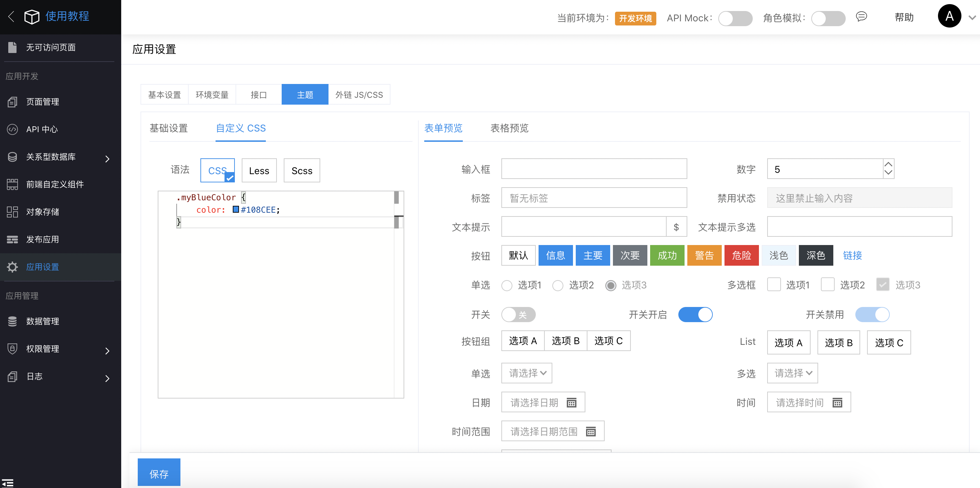Image resolution: width=980 pixels, height=488 pixels.
Task: Toggle the API Mock switch
Action: point(735,18)
